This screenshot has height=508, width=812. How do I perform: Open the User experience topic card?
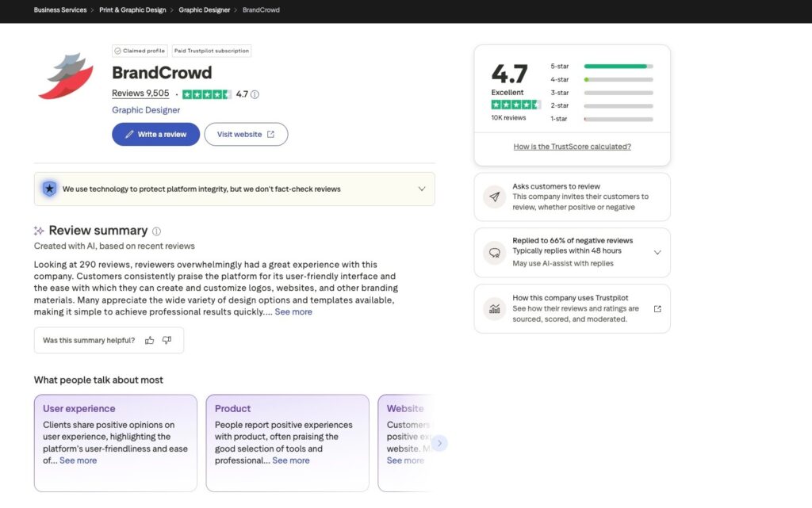coord(116,443)
